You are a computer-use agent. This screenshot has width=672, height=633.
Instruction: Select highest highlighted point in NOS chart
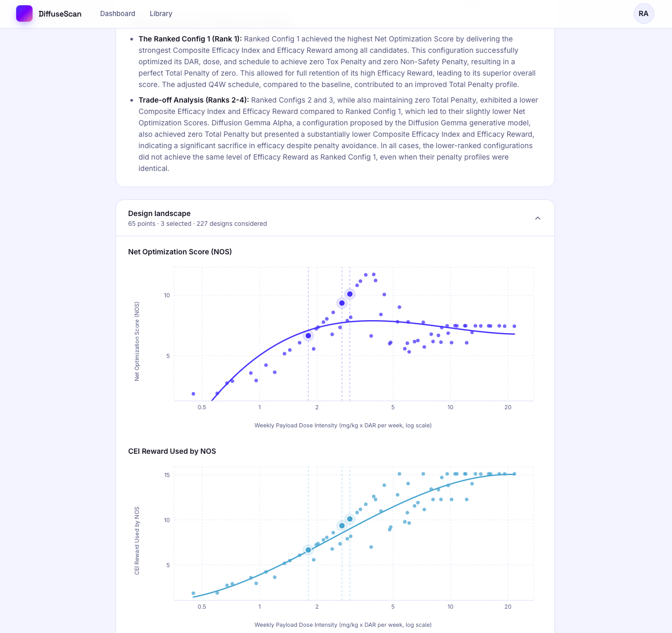click(x=350, y=294)
